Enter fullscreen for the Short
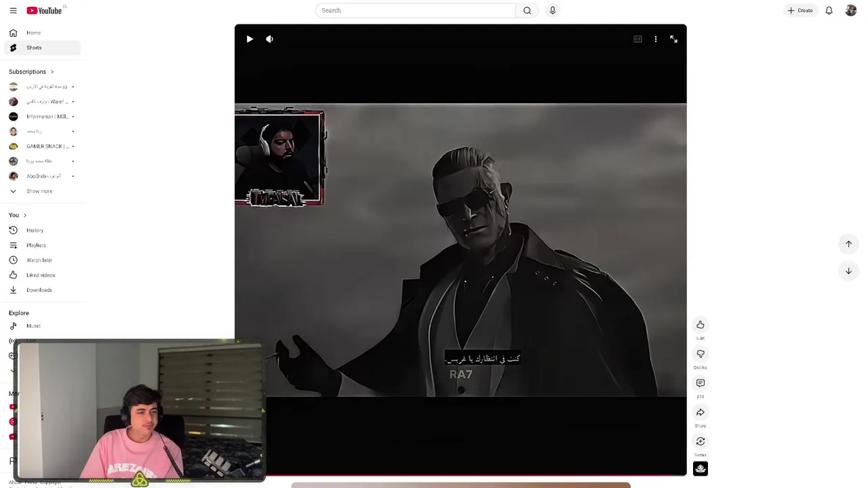The image size is (868, 488). click(673, 39)
